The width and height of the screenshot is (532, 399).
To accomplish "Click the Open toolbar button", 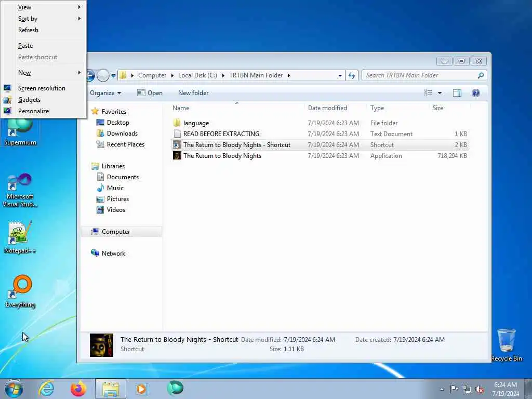I will click(150, 93).
